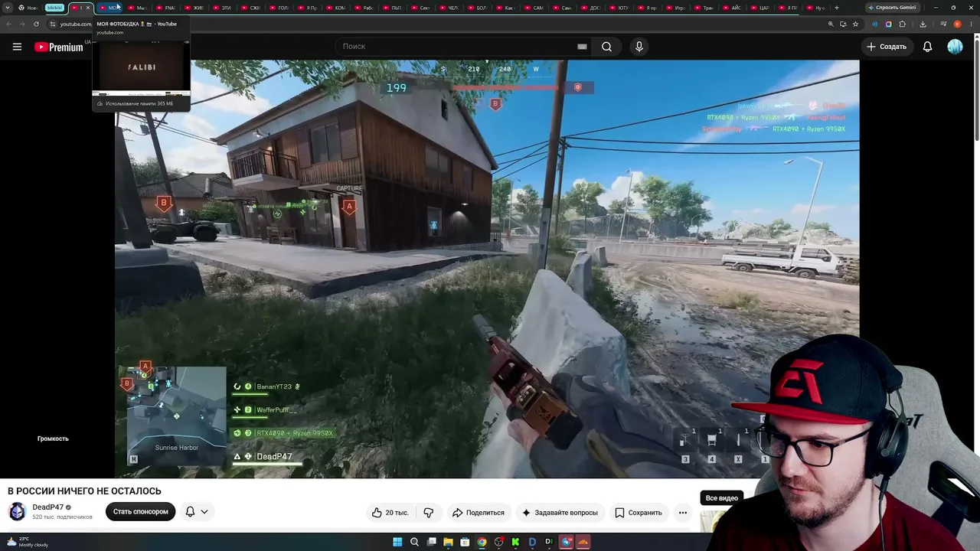
Task: Click the page vertical scrollbar
Action: [x=976, y=88]
